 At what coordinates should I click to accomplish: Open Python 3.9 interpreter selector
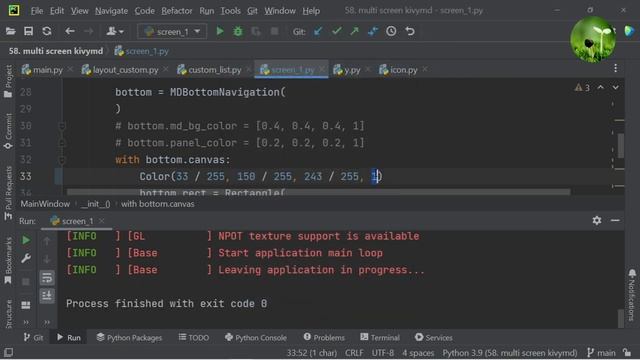pos(509,353)
